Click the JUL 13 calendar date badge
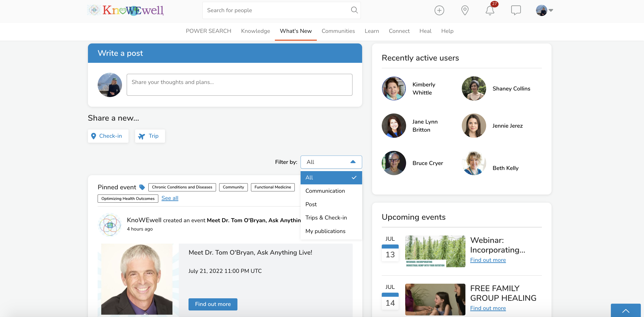The image size is (644, 317). (x=390, y=249)
